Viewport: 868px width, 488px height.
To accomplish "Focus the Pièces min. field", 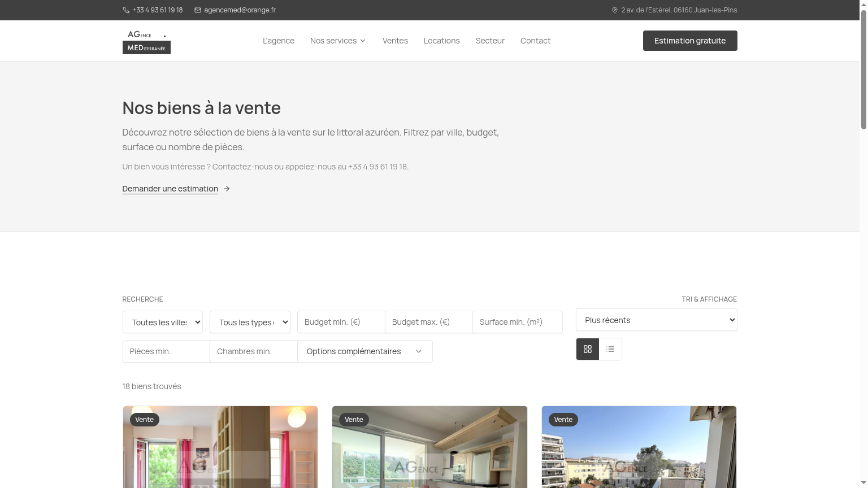I will [166, 351].
